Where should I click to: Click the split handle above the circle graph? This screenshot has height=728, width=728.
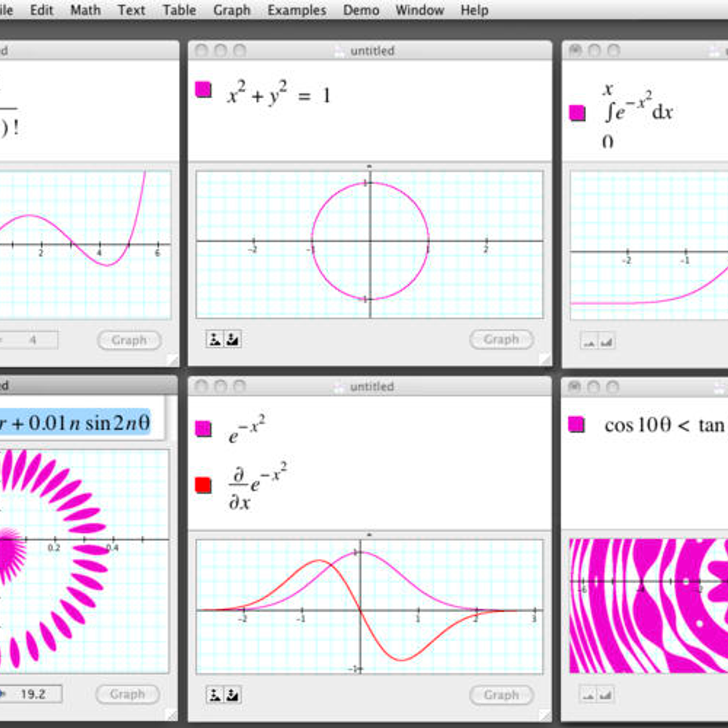[369, 166]
